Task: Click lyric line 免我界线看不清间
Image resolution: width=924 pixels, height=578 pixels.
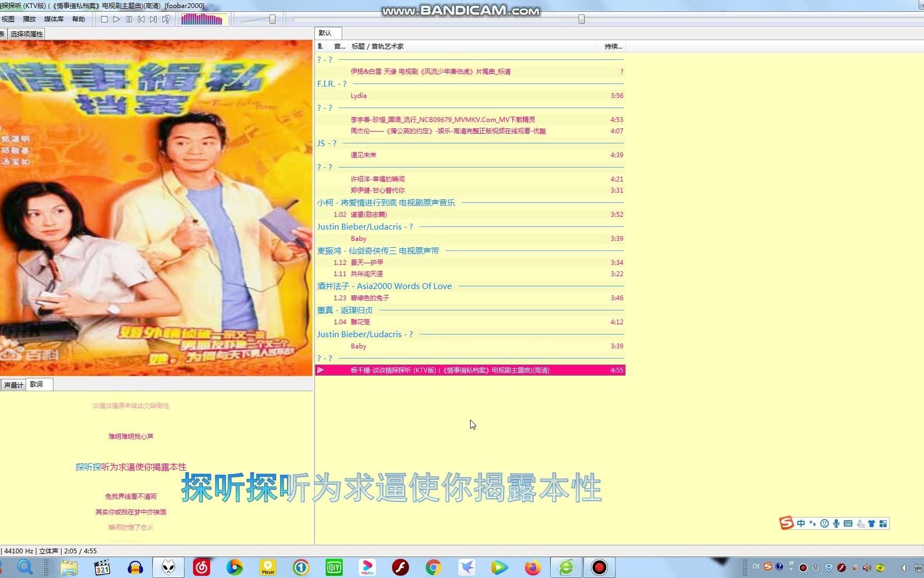Action: [x=131, y=497]
